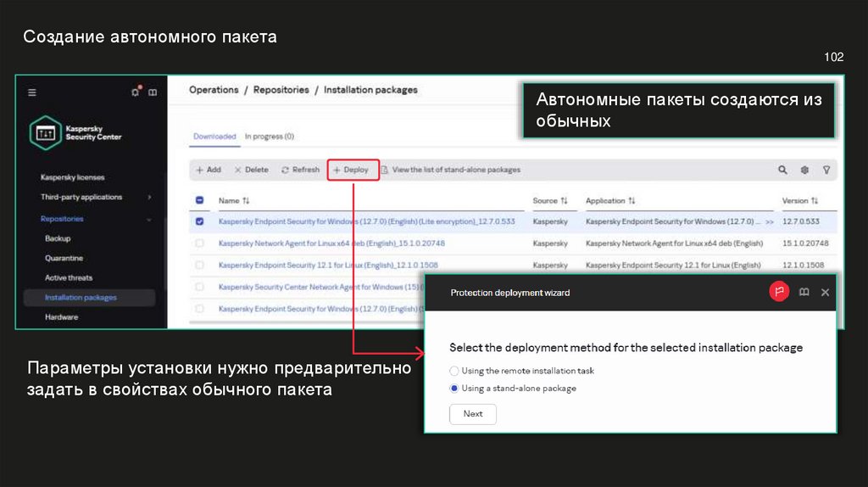This screenshot has height=487, width=868.
Task: Click the Add toolbar button
Action: [x=209, y=170]
